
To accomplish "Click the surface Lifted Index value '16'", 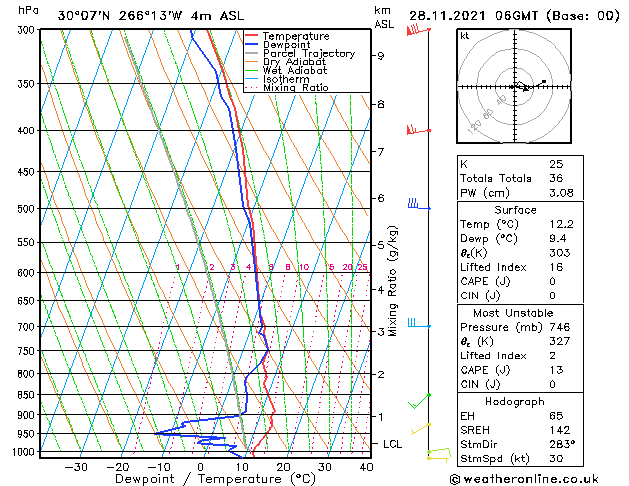I will click(x=556, y=267).
